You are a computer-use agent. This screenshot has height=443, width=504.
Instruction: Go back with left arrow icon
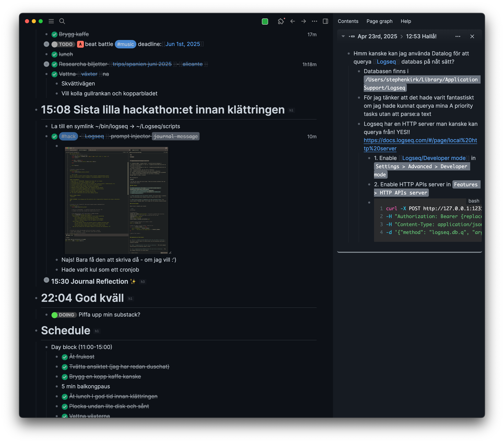(x=293, y=21)
